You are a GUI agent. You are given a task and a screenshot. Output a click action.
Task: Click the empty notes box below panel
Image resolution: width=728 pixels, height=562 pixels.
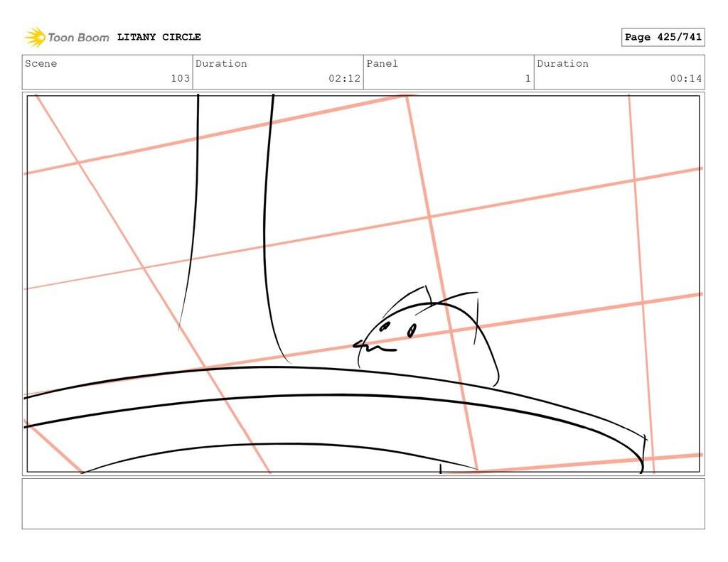tap(363, 504)
